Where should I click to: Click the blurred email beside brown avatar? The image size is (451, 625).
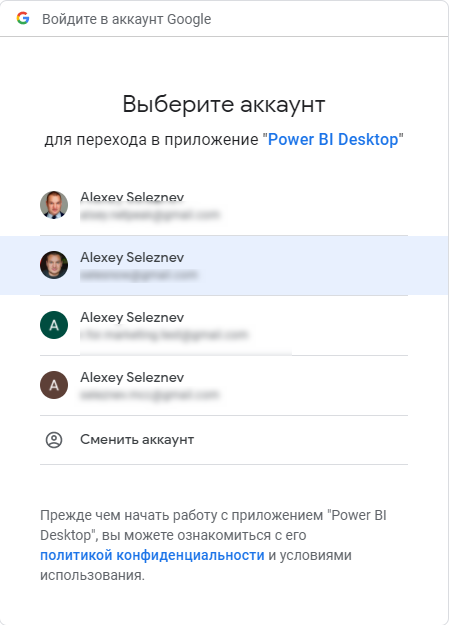coord(150,395)
